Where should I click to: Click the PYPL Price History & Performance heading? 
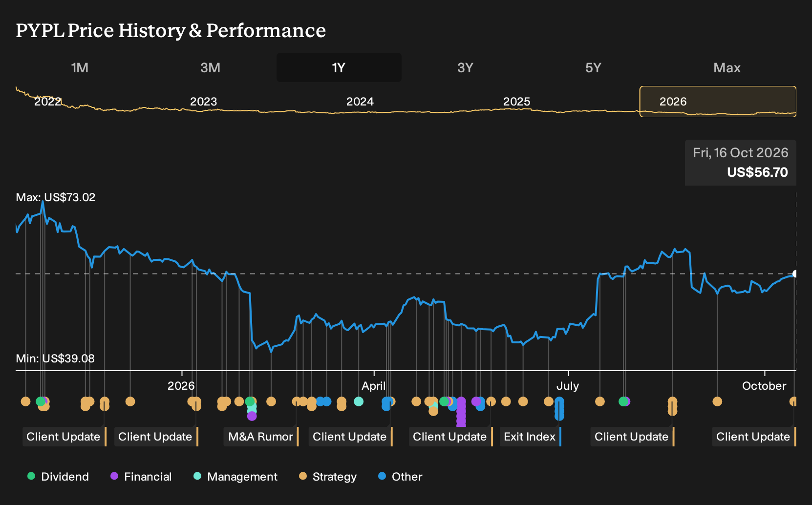(x=171, y=30)
